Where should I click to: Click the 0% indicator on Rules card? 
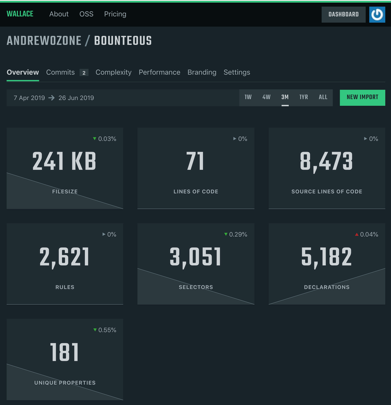tap(109, 235)
